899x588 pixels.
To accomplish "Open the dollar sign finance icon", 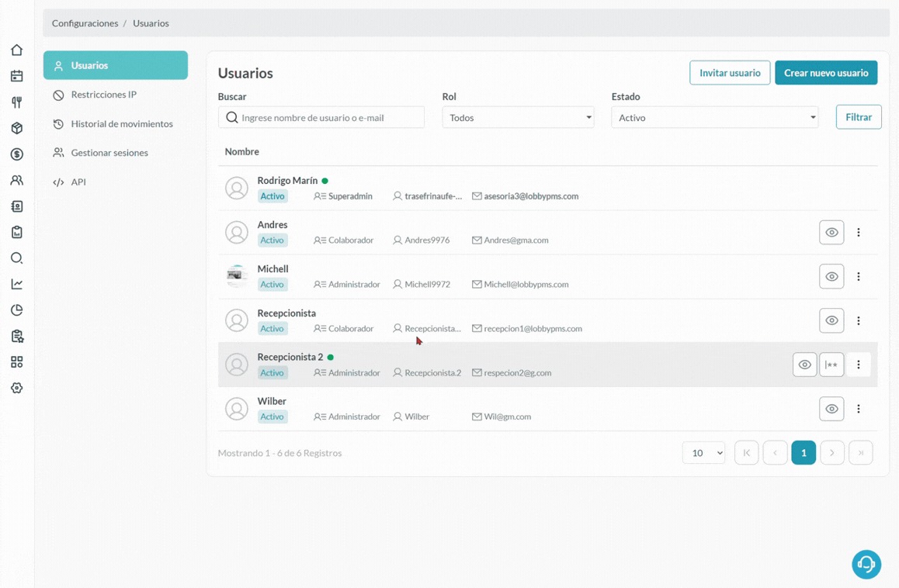I will click(x=16, y=154).
